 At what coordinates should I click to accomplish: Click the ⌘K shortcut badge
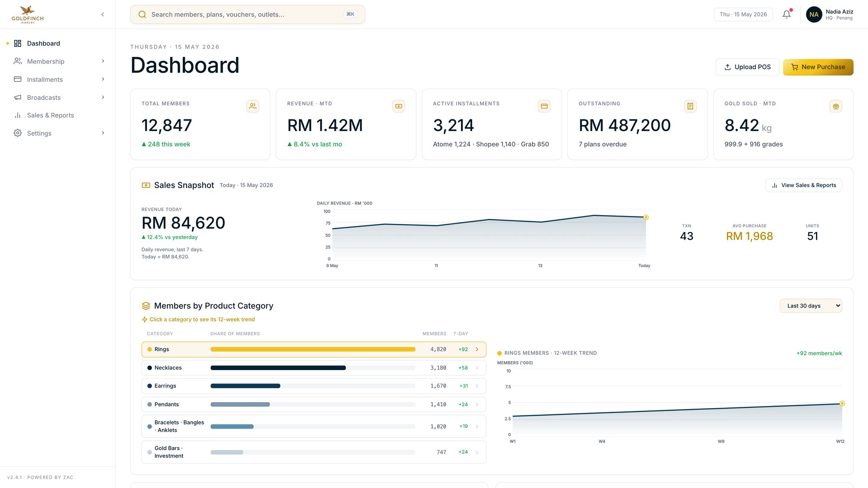(x=350, y=14)
